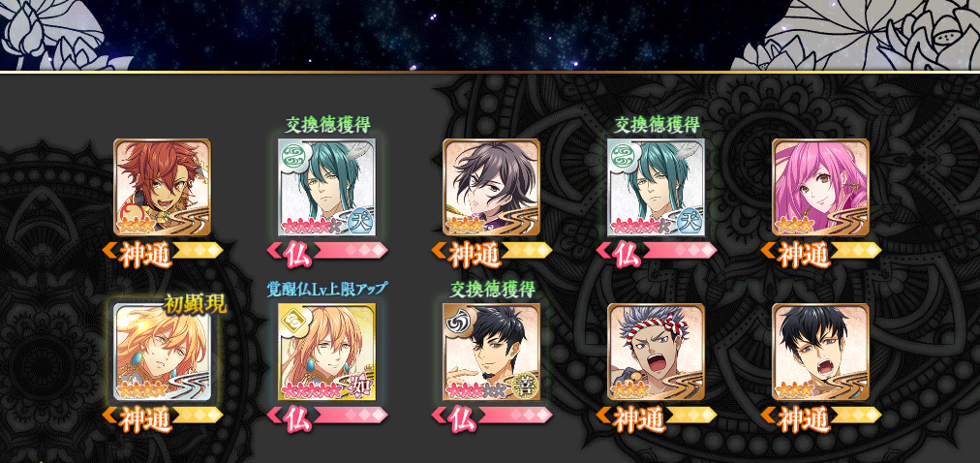
Task: Click swirl element icon on 菩 character card
Action: (456, 318)
